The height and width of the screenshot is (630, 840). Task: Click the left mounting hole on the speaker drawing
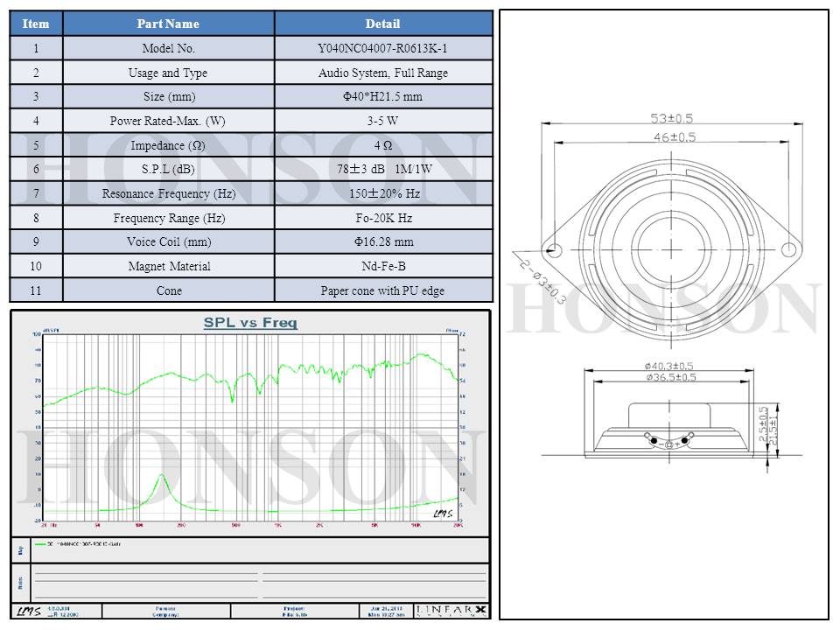pos(555,251)
